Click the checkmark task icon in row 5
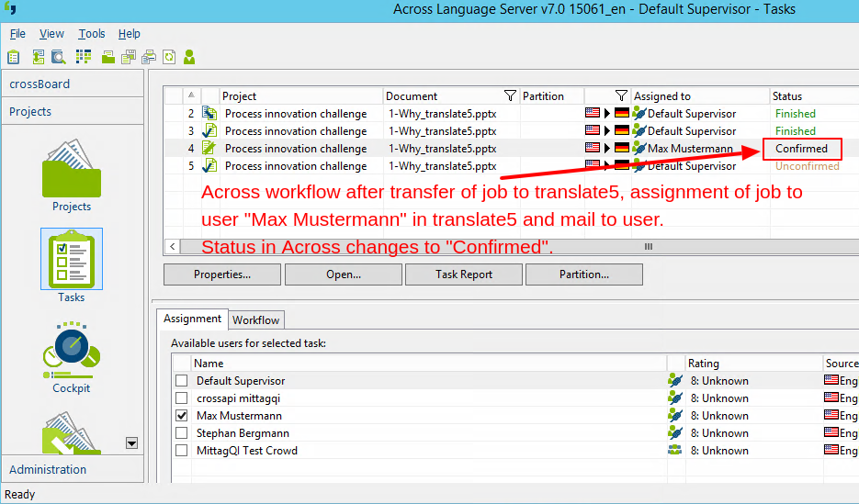859x504 pixels. pos(209,165)
